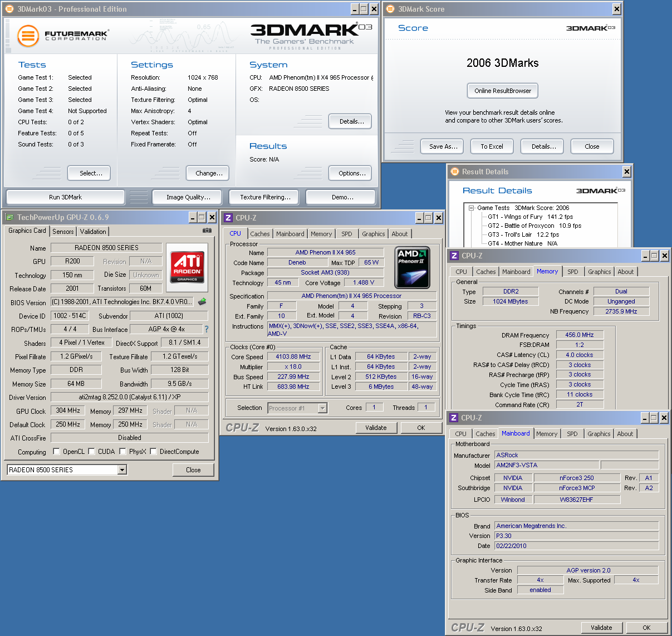Click Save As in 3DMark Score window
Image resolution: width=672 pixels, height=636 pixels.
[443, 146]
